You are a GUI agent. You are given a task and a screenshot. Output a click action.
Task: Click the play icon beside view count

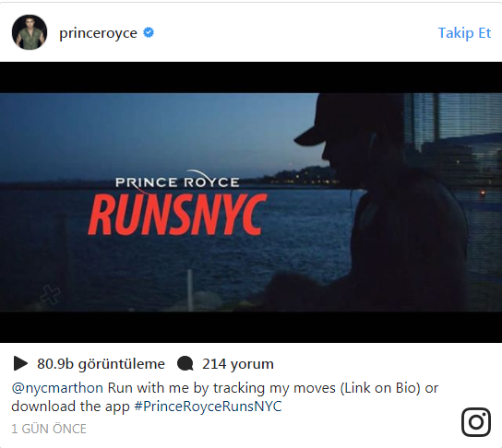(x=20, y=363)
